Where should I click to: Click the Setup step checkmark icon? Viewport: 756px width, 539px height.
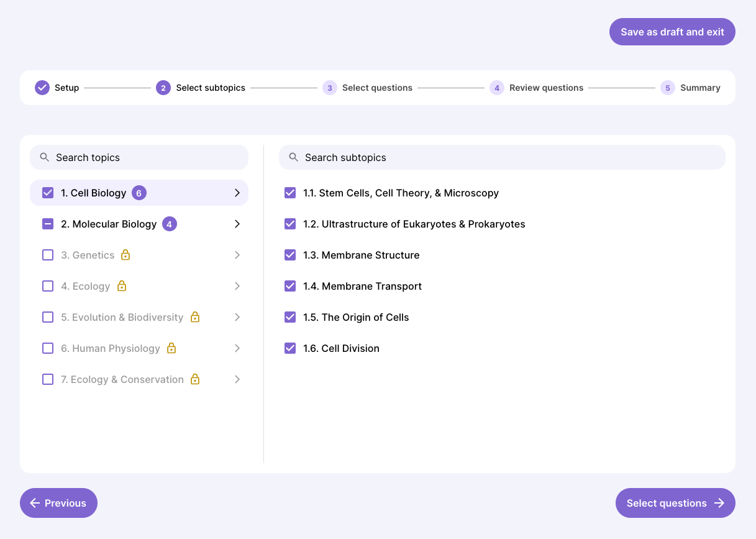point(42,88)
